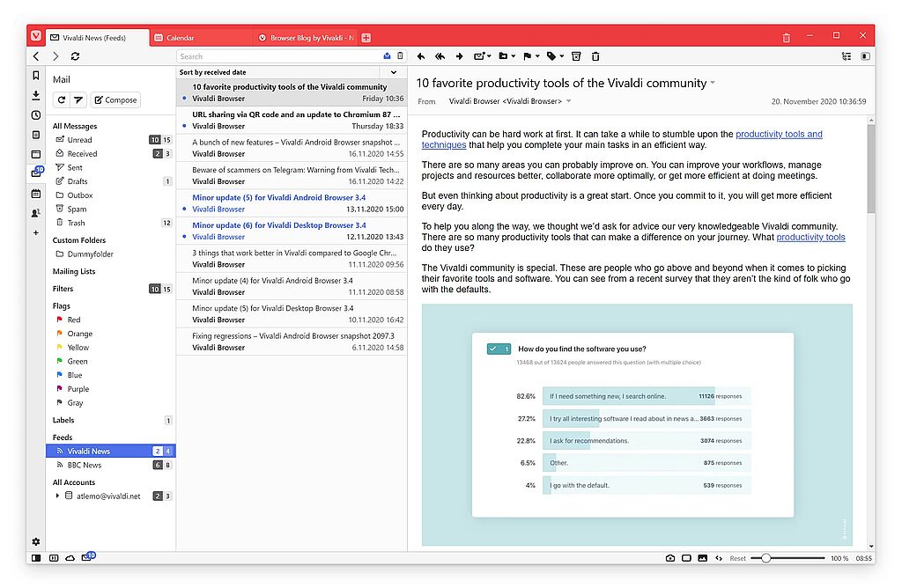Viewport: 902px width, 588px height.
Task: Open the Received folder
Action: coord(110,153)
